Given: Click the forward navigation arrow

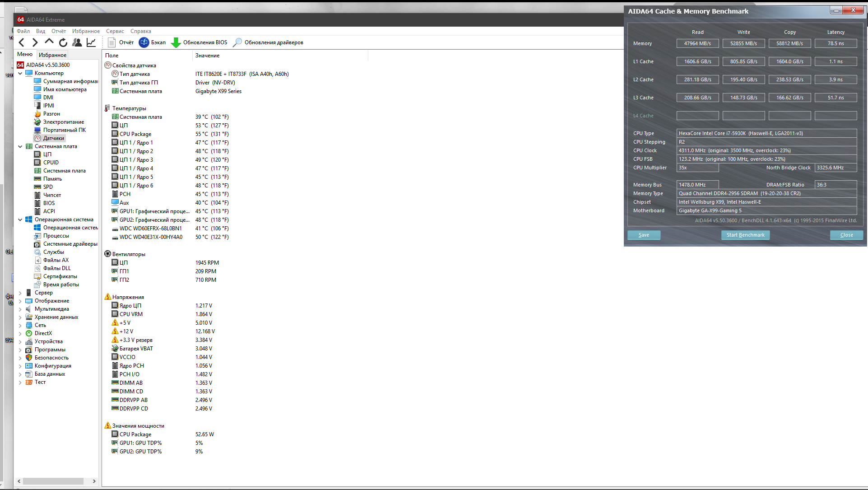Looking at the screenshot, I should click(35, 42).
